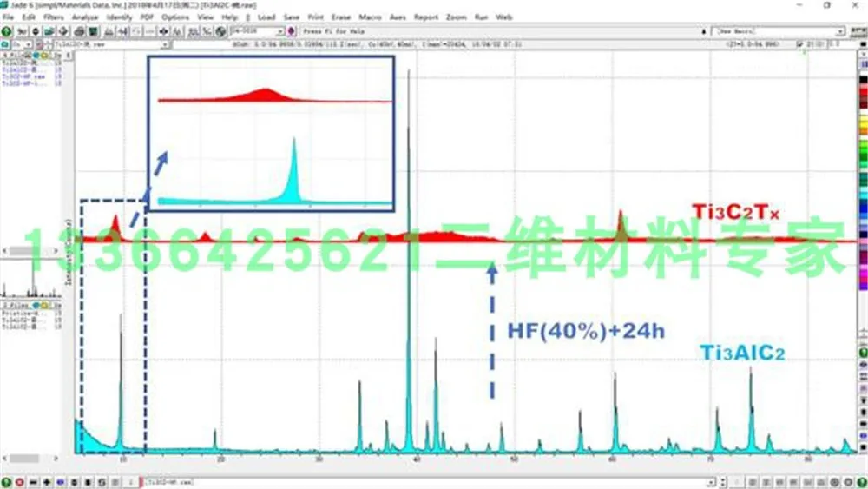Screen dimensions: 868x489
Task: Toggle the checkbox in upper right info bar
Action: (799, 44)
